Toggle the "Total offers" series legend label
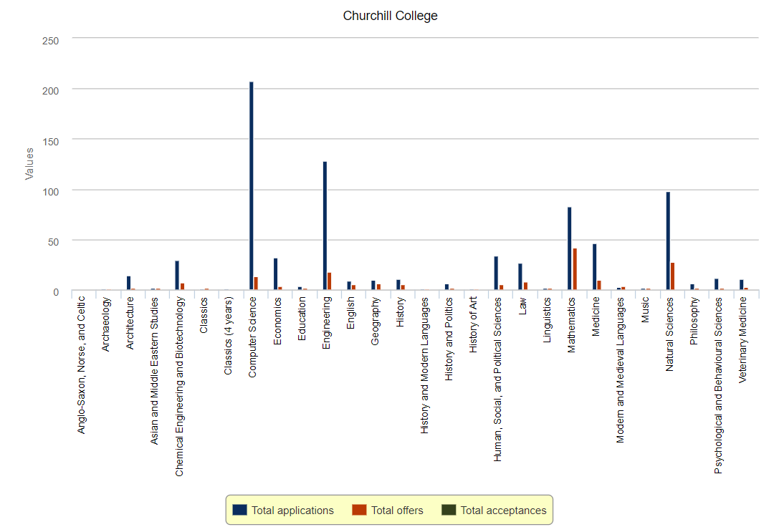The width and height of the screenshot is (774, 532). [397, 511]
